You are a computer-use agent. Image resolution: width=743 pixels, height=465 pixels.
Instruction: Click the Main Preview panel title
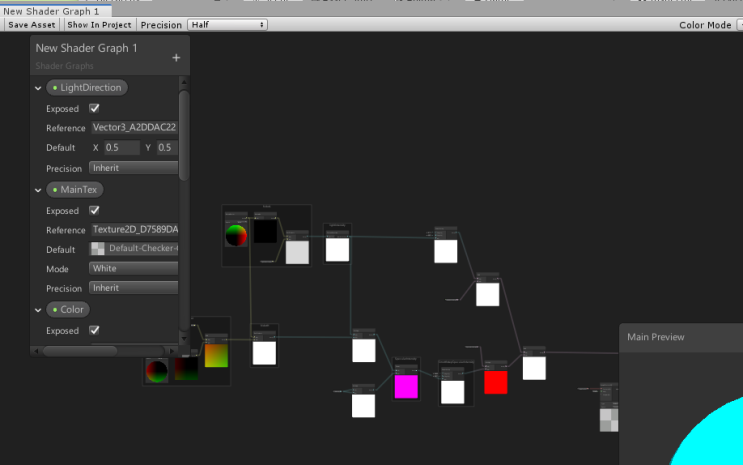(x=655, y=337)
